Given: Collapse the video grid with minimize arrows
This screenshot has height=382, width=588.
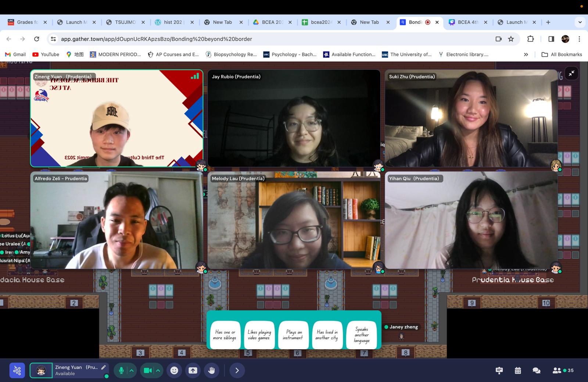Looking at the screenshot, I should (x=571, y=74).
